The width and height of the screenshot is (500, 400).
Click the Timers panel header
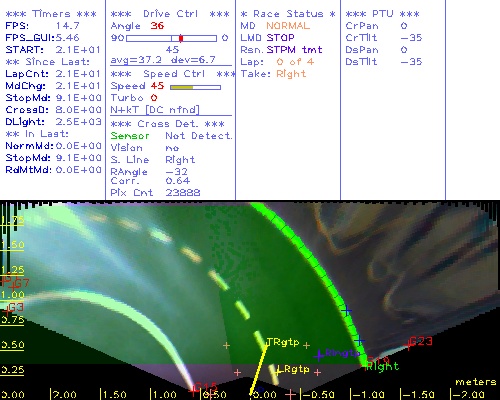pos(51,14)
